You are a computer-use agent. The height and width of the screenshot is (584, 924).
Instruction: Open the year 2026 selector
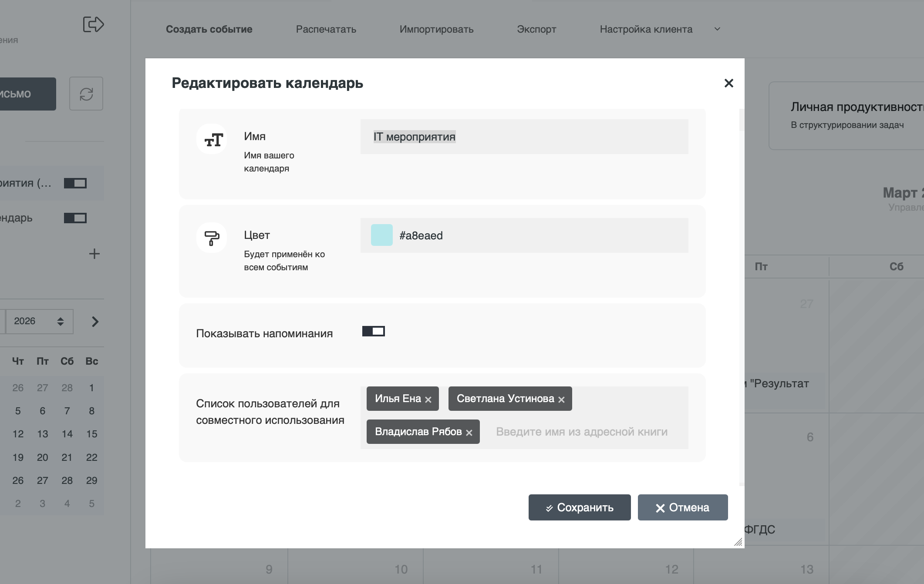point(39,322)
